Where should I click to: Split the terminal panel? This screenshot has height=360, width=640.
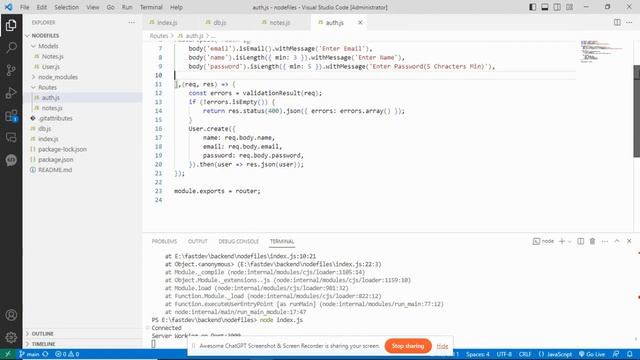pos(580,241)
